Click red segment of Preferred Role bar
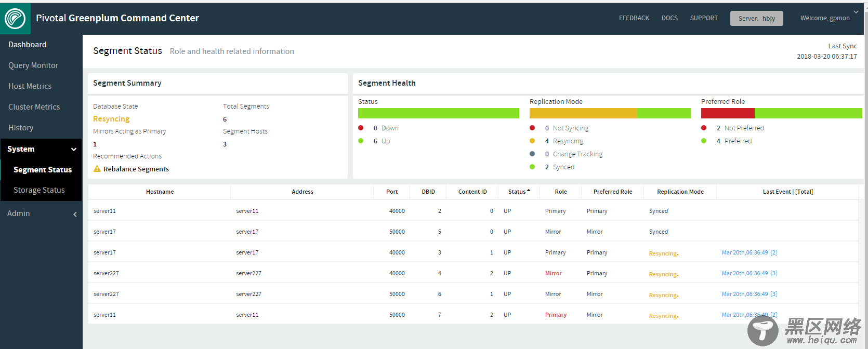The width and height of the screenshot is (868, 349). pyautogui.click(x=728, y=113)
